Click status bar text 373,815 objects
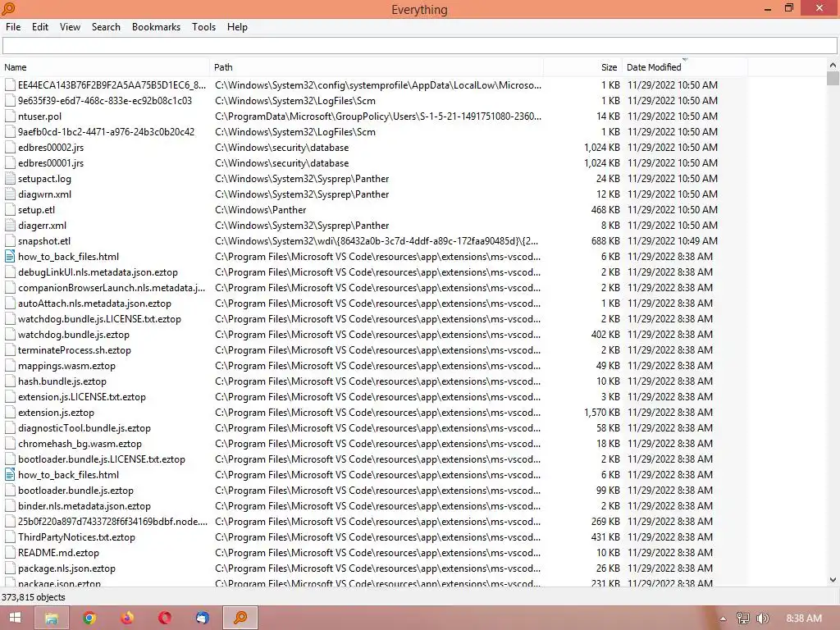Screen dimensions: 840x630 33,597
